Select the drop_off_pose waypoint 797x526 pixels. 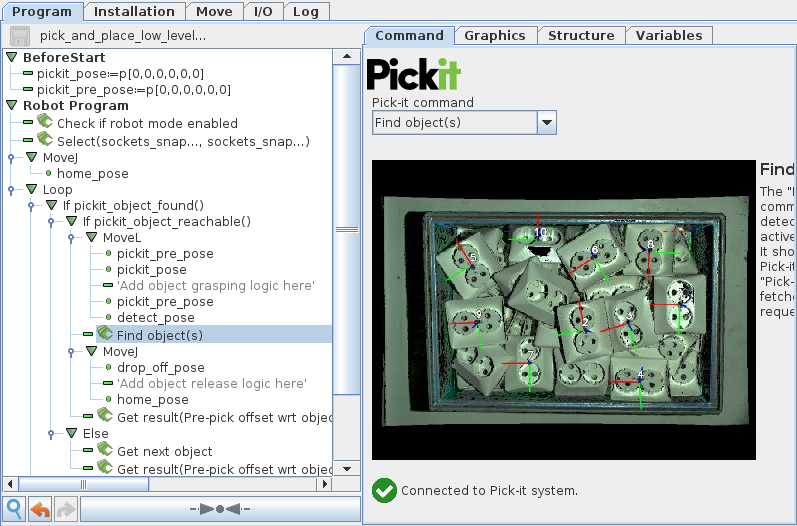[x=161, y=367]
